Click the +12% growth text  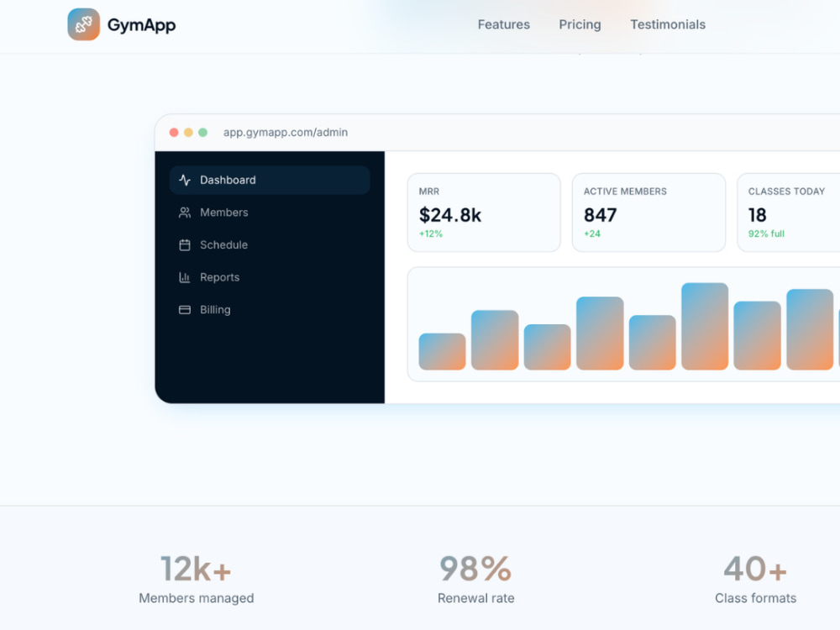coord(431,234)
